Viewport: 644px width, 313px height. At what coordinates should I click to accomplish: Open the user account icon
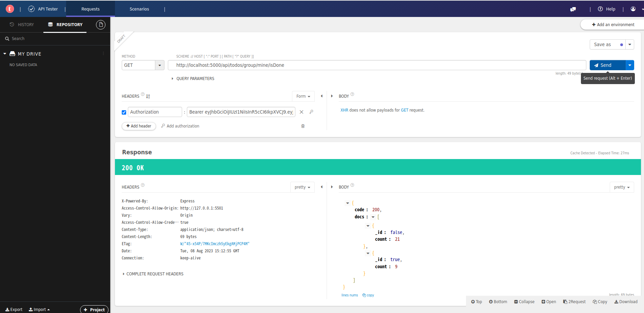pyautogui.click(x=633, y=9)
